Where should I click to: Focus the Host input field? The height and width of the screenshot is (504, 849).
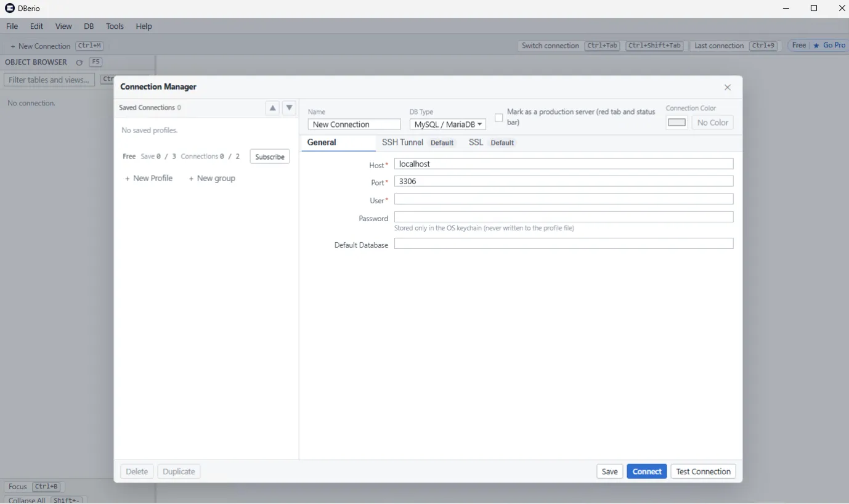(564, 164)
